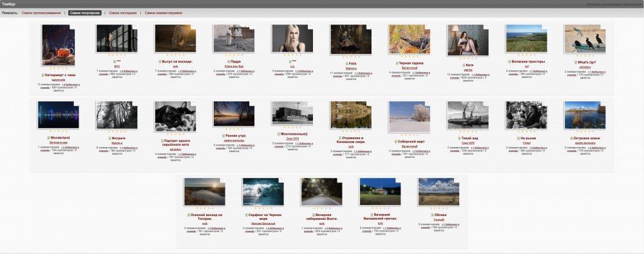This screenshot has width=644, height=254.
Task: Click the star rating under 'Выгул на восходе.' thumbnail
Action: 175,55
